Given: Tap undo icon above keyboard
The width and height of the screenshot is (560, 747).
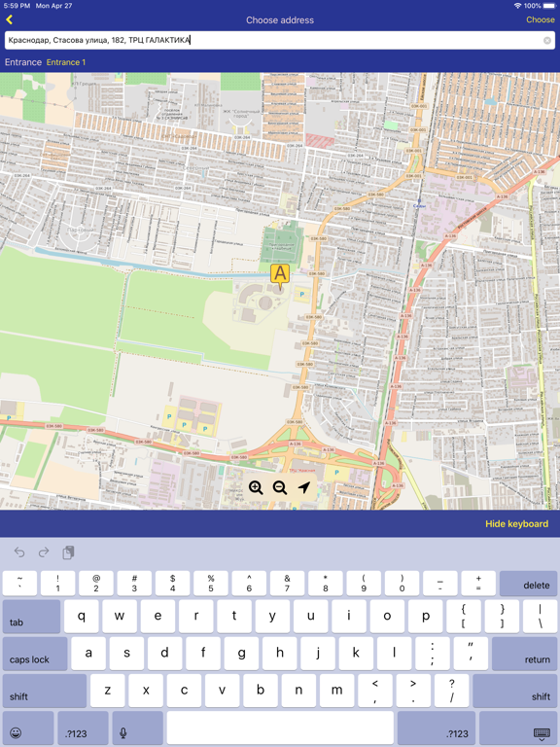Looking at the screenshot, I should click(19, 552).
